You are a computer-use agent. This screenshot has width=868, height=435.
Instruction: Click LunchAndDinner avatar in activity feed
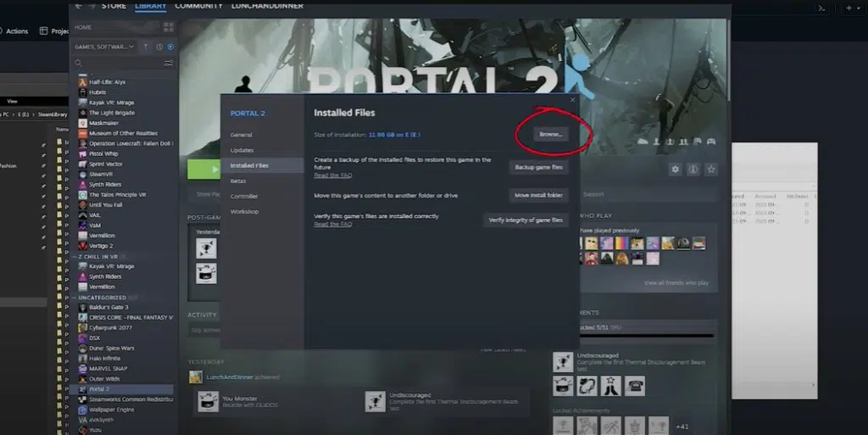[196, 377]
